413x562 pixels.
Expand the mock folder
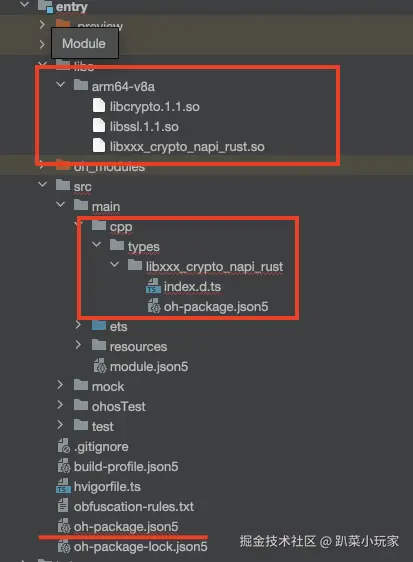coord(60,385)
